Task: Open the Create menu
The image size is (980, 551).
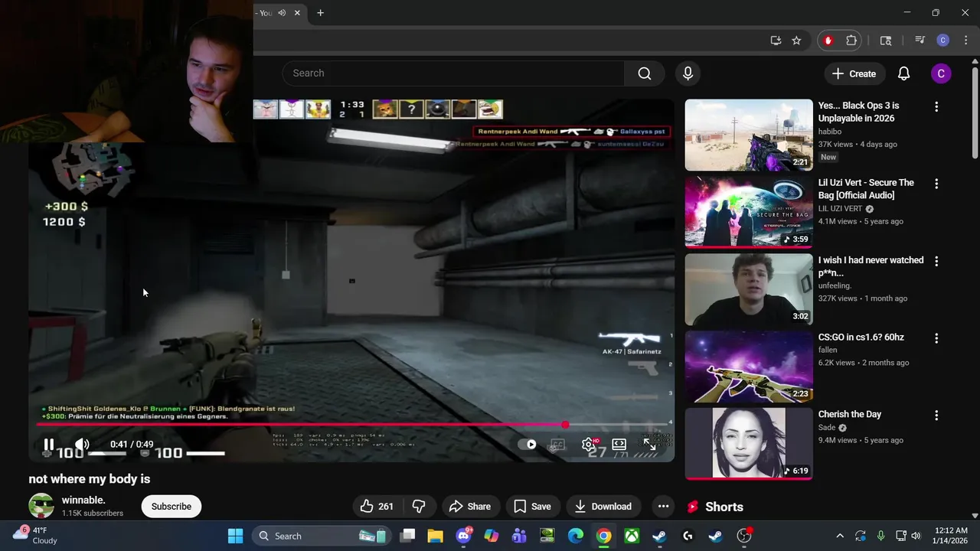Action: (854, 73)
